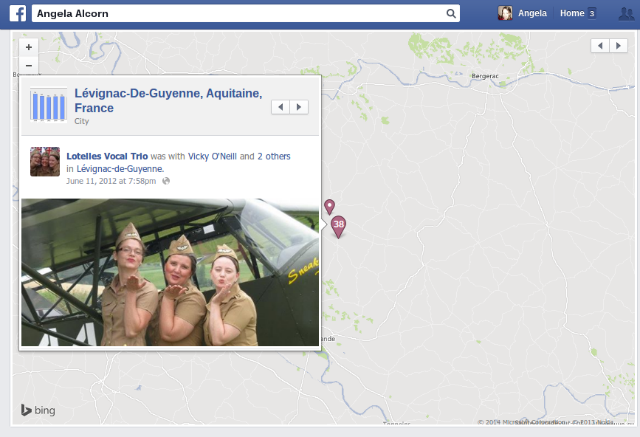Open the Home menu item
The image size is (640, 437).
pyautogui.click(x=572, y=14)
